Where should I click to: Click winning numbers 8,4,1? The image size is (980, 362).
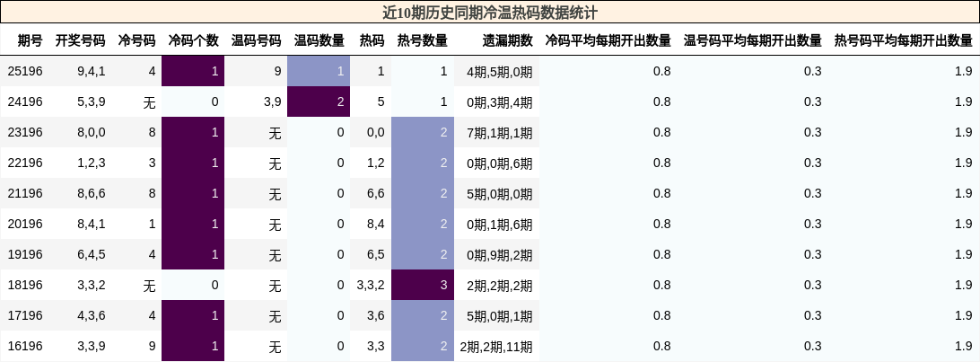[92, 224]
